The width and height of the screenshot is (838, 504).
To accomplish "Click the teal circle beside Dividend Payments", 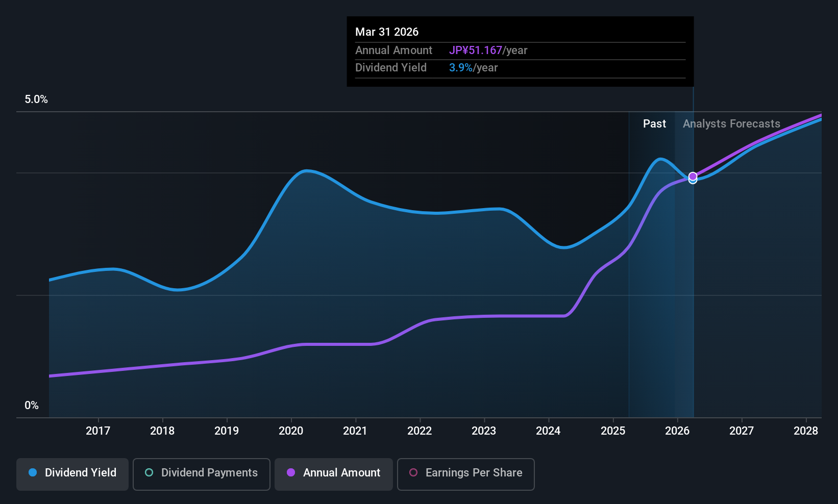I will click(x=149, y=473).
